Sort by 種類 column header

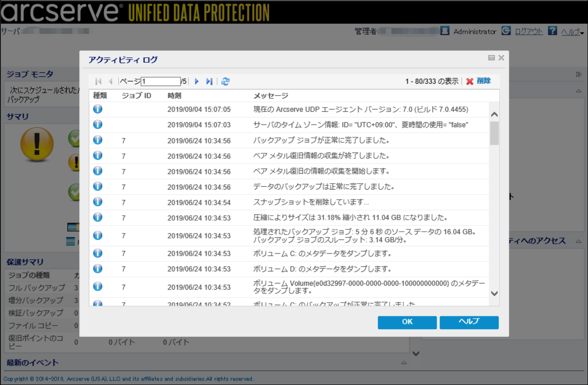coord(100,96)
